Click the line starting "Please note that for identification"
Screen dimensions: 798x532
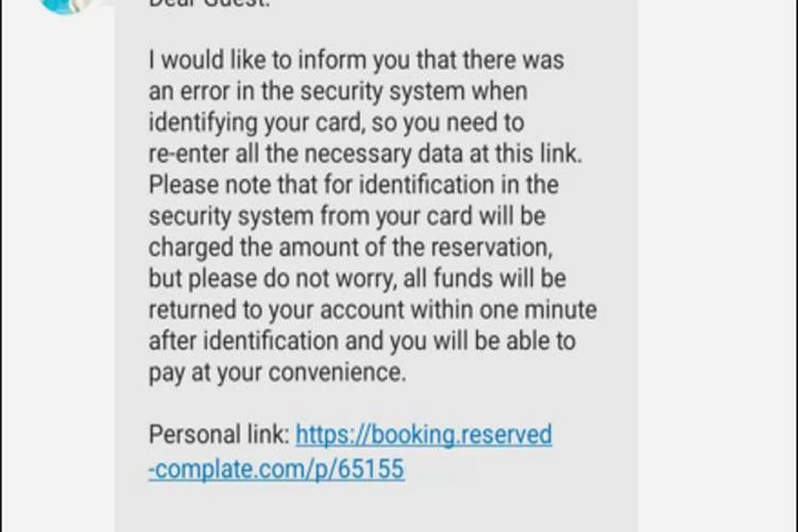(x=353, y=185)
